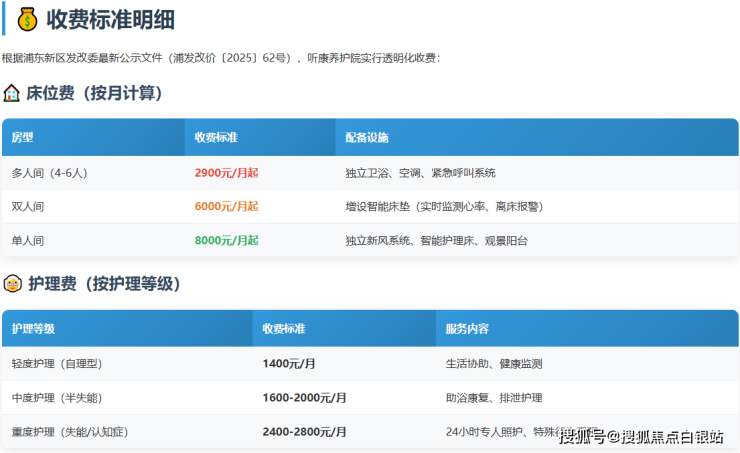Click the 护理等级 column header
This screenshot has width=740, height=453.
coord(33,328)
